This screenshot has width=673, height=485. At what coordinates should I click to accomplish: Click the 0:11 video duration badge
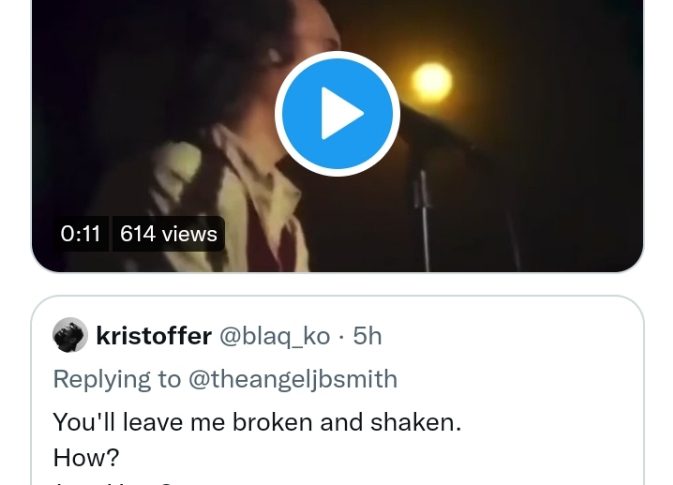tap(81, 234)
